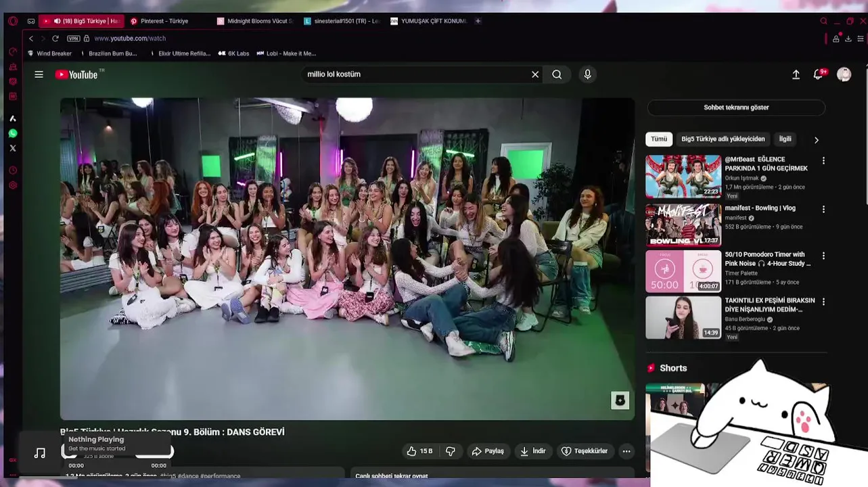The width and height of the screenshot is (868, 487).
Task: Reload the page with refresh icon
Action: 55,39
